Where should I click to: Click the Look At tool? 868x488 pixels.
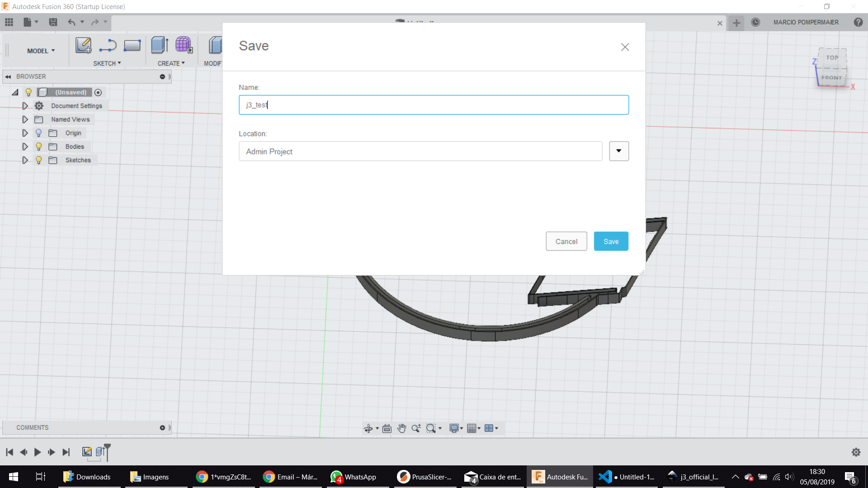tap(387, 428)
